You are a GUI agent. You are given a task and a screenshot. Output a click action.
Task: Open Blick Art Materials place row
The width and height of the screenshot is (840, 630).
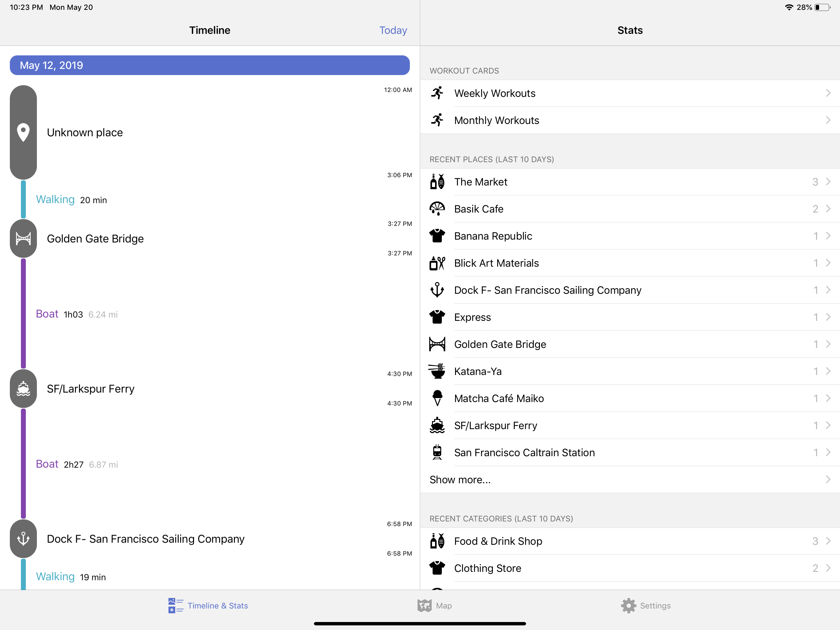tap(630, 263)
